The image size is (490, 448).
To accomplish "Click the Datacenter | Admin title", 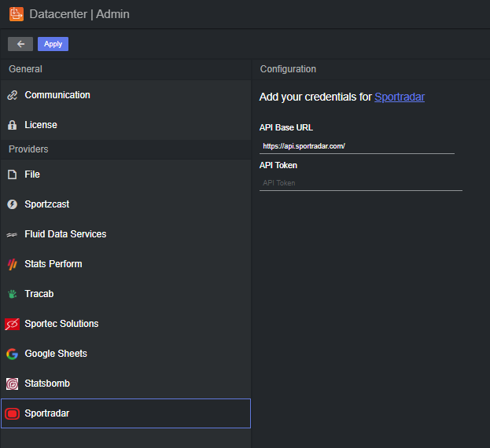I will pos(79,14).
